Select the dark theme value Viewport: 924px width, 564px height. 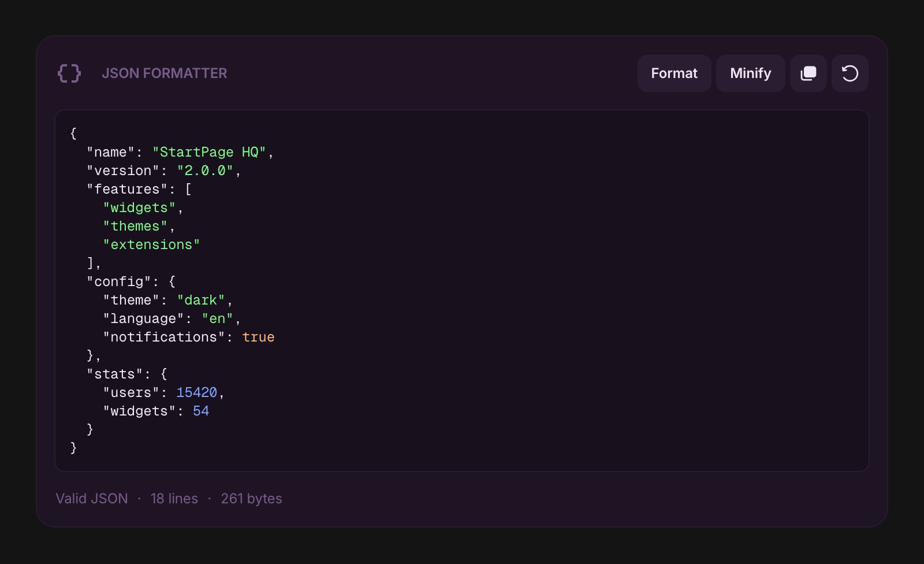201,300
